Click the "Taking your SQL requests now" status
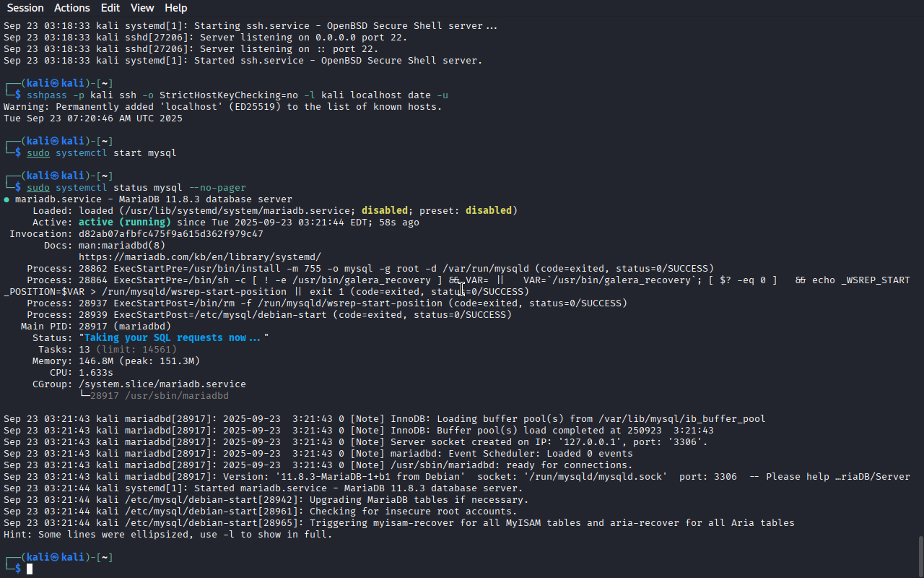The height and width of the screenshot is (578, 924). pyautogui.click(x=173, y=337)
